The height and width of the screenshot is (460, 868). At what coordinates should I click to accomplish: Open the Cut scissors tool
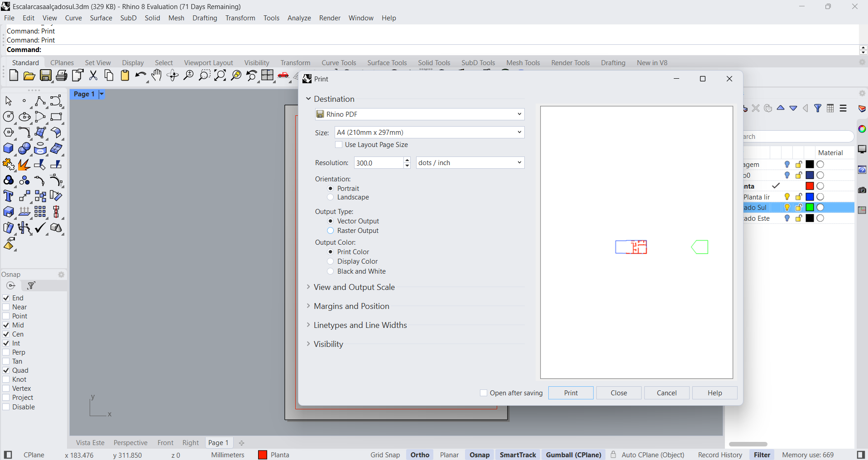93,76
